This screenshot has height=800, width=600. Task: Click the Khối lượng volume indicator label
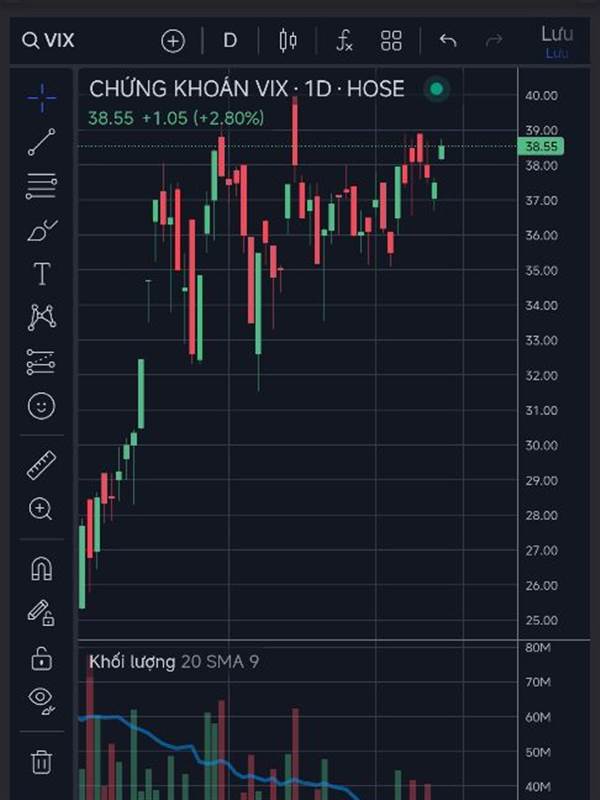132,662
